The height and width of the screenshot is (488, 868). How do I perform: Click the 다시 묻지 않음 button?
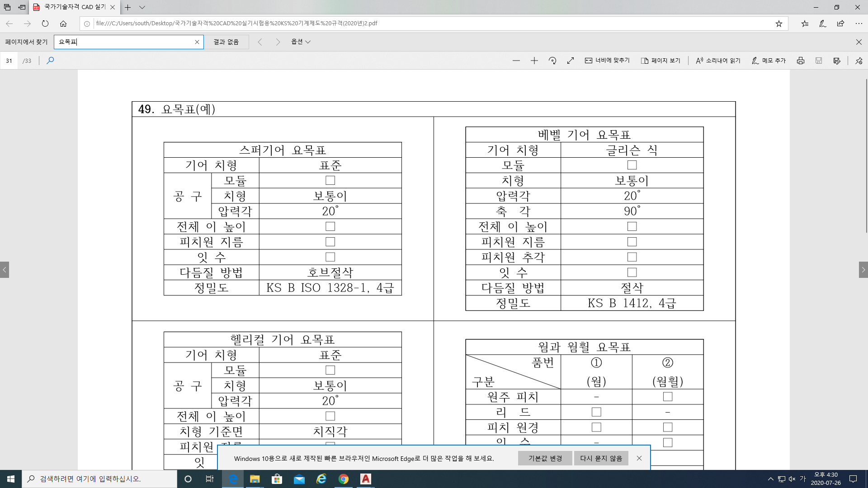[x=601, y=458]
